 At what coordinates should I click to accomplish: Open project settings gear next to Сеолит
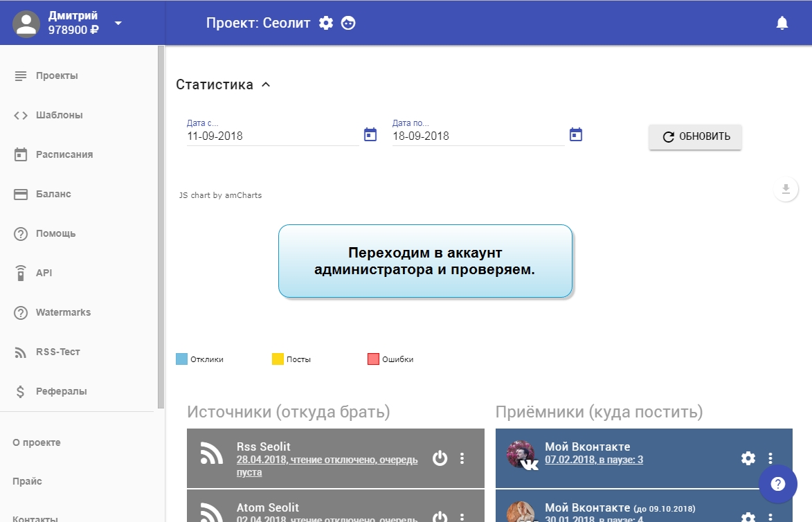click(x=326, y=23)
